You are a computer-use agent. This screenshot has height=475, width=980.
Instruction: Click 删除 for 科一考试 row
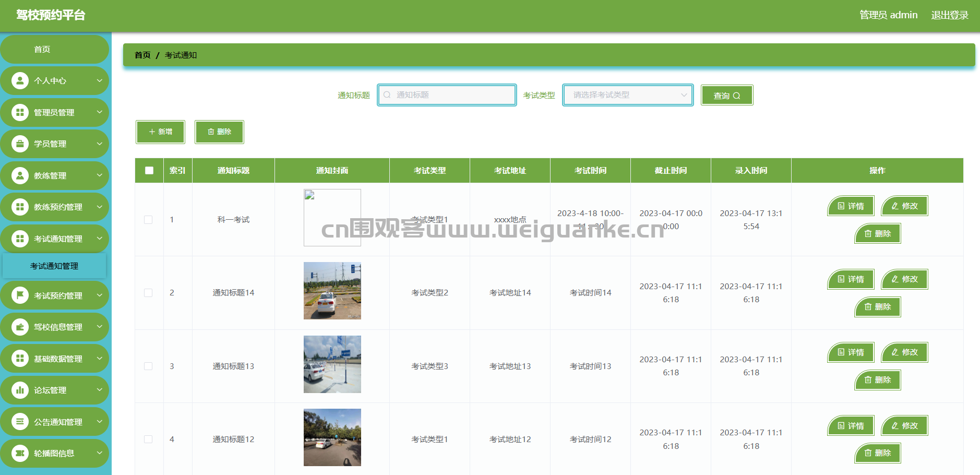(878, 233)
